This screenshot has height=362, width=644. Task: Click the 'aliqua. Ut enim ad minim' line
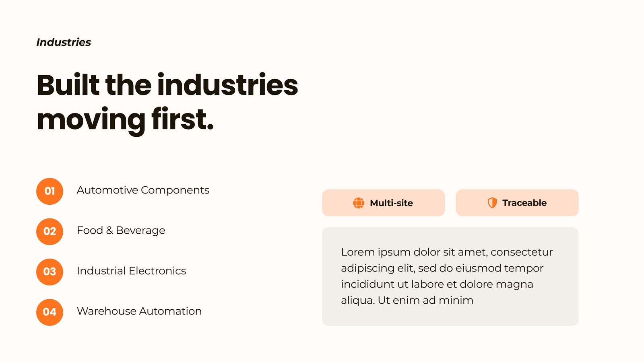pyautogui.click(x=407, y=300)
